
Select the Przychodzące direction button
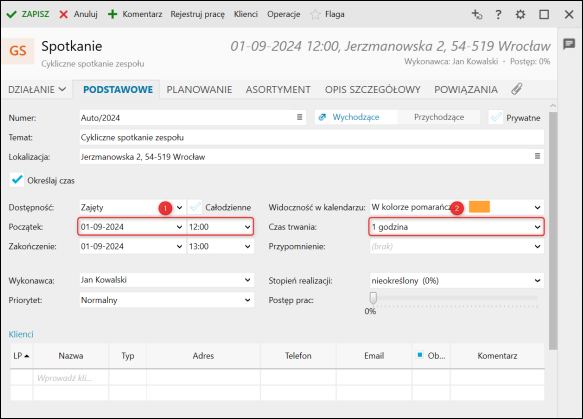[439, 117]
